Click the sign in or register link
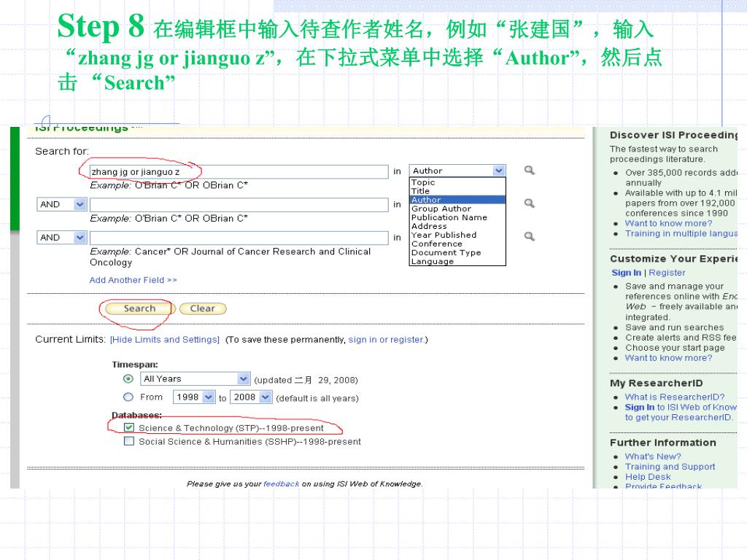 (x=387, y=340)
